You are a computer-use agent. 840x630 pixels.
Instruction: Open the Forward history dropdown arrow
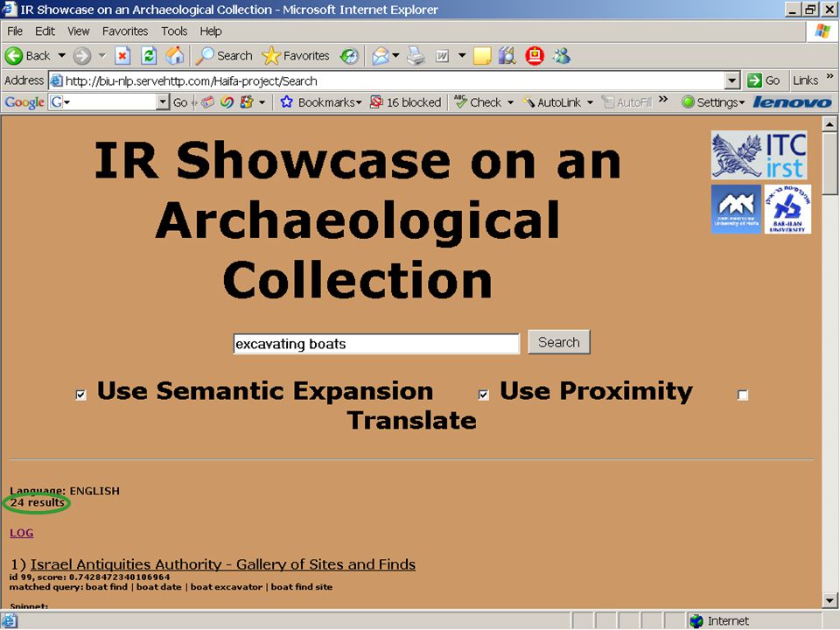[x=101, y=56]
